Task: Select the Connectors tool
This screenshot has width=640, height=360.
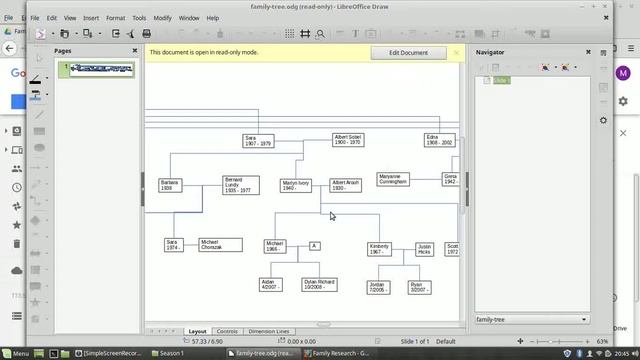Action: tap(36, 200)
